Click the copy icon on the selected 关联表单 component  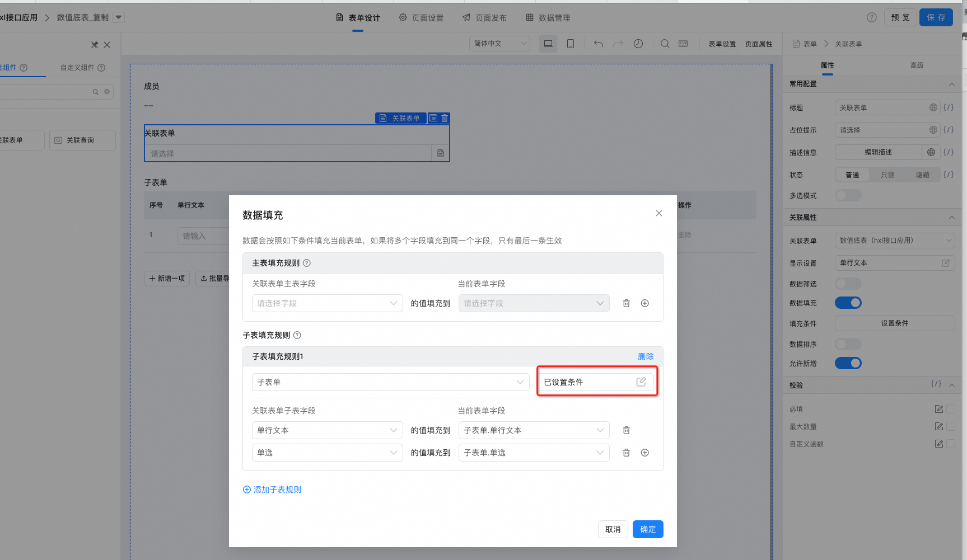coord(433,118)
